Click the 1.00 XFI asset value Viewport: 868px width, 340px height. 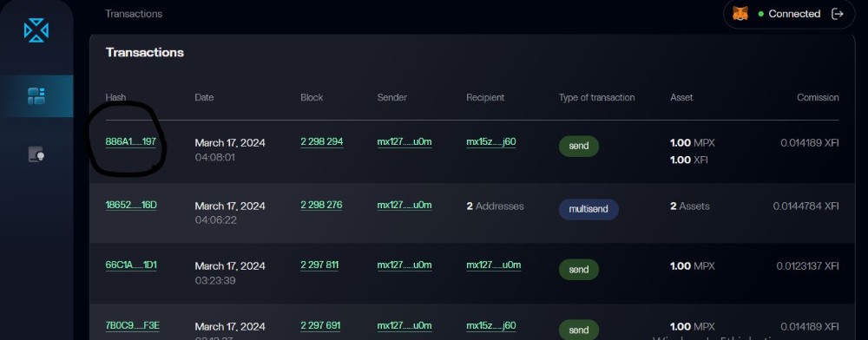[688, 160]
